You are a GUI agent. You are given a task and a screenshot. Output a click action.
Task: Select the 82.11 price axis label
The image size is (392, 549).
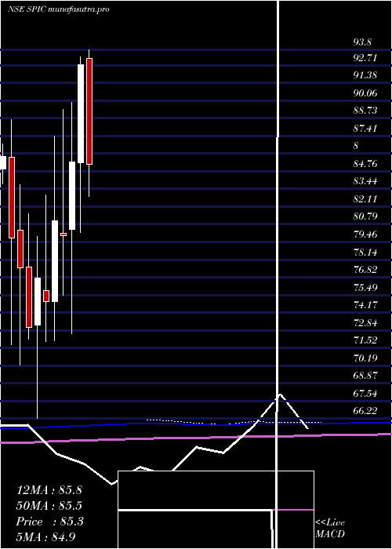pyautogui.click(x=365, y=199)
